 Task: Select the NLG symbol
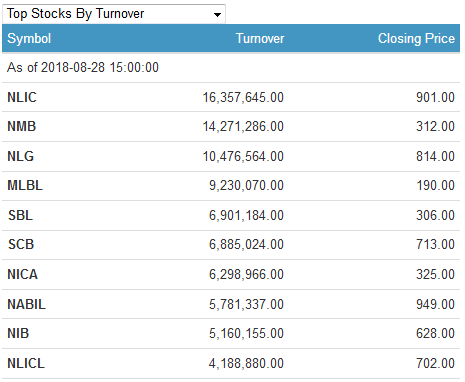click(x=20, y=156)
